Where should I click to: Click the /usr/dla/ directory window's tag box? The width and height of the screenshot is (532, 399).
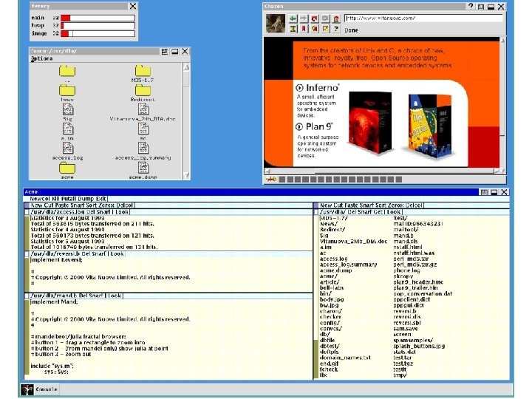[316, 212]
